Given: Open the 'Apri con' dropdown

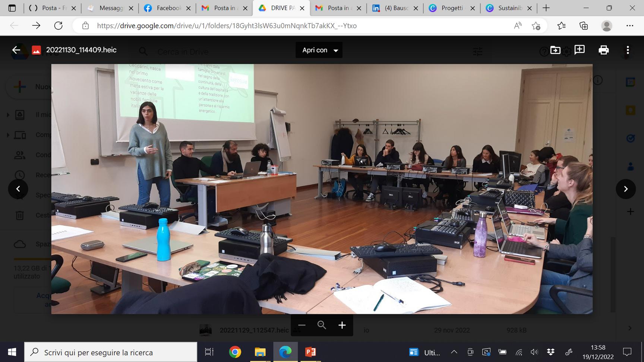Looking at the screenshot, I should point(319,50).
